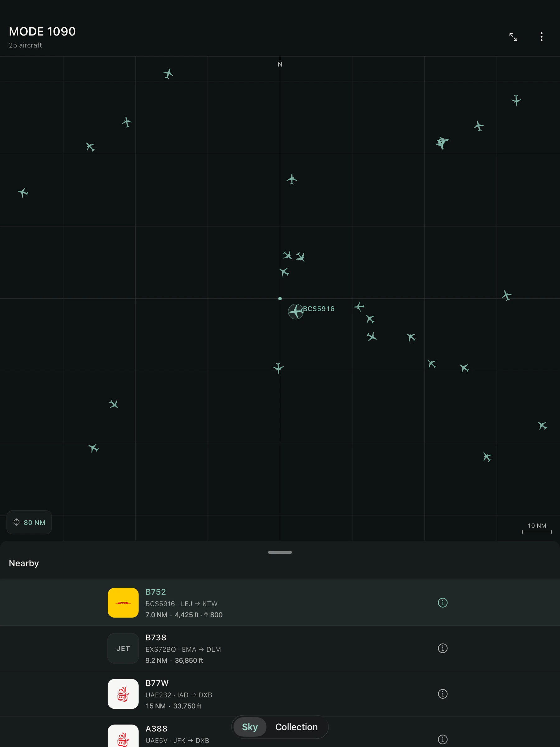560x747 pixels.
Task: Tap the 25 aircraft count text
Action: tap(25, 45)
